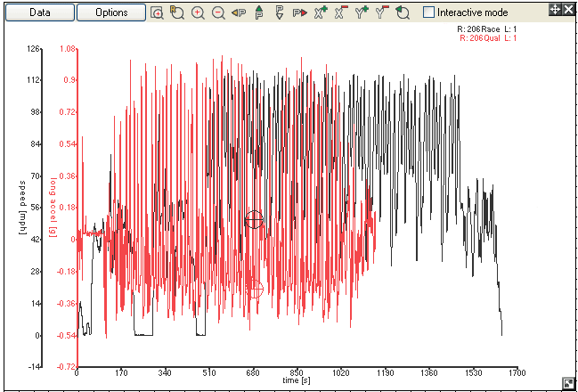578x392 pixels.
Task: Zoom in using the plus magnifier
Action: [198, 13]
